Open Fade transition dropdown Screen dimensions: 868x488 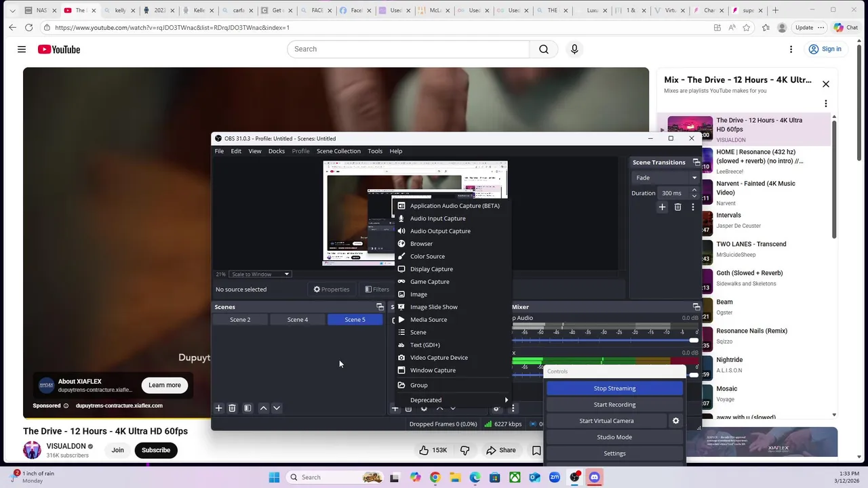665,178
